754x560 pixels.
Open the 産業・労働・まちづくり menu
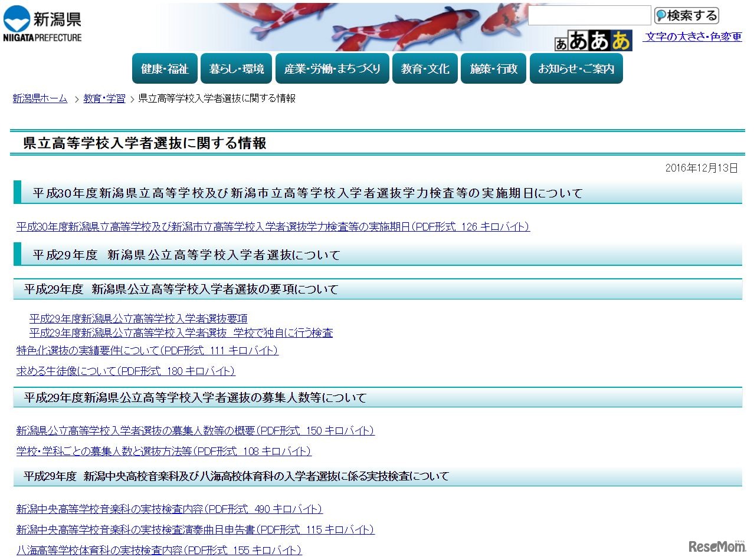332,68
